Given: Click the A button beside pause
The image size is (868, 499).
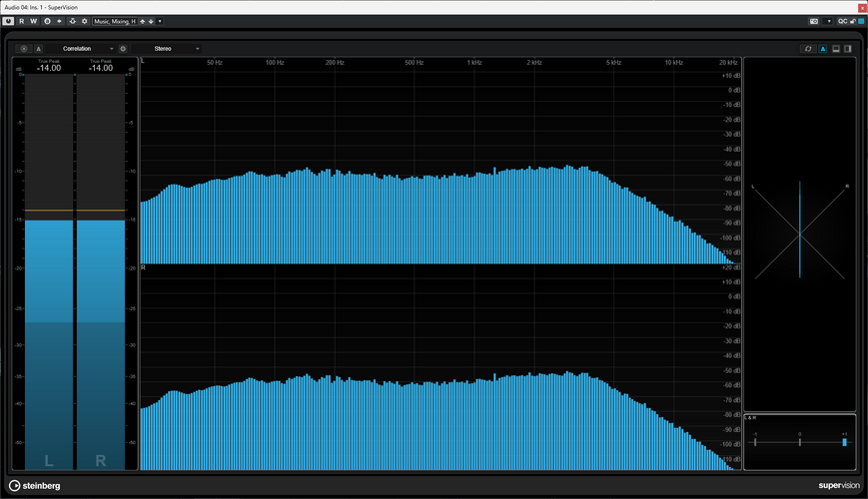Looking at the screenshot, I should coord(38,49).
